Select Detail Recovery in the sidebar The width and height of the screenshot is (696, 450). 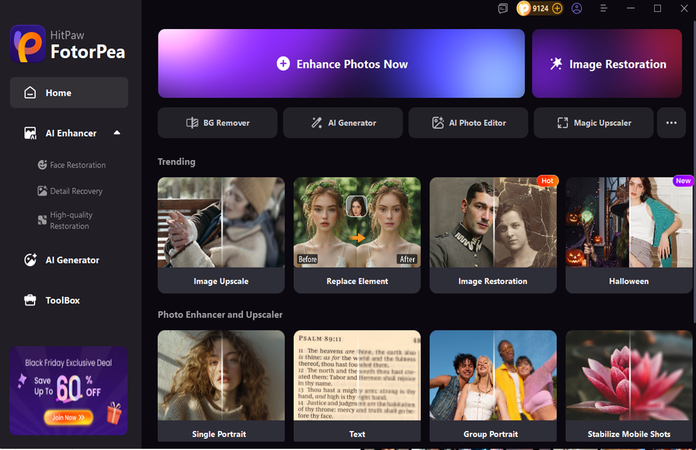pyautogui.click(x=70, y=191)
